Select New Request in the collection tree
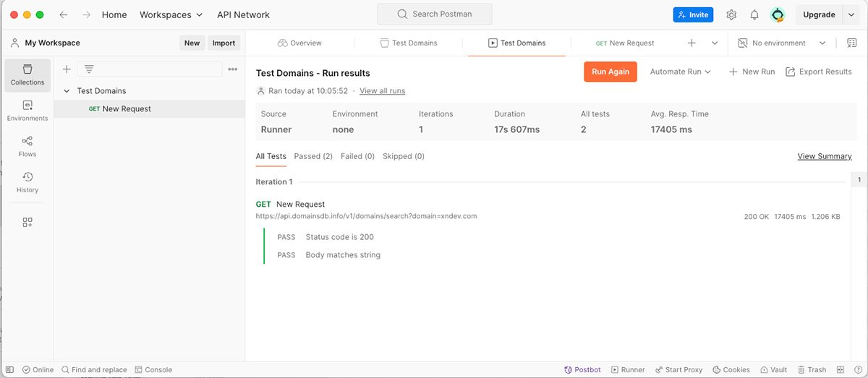Viewport: 868px width, 378px height. 127,109
